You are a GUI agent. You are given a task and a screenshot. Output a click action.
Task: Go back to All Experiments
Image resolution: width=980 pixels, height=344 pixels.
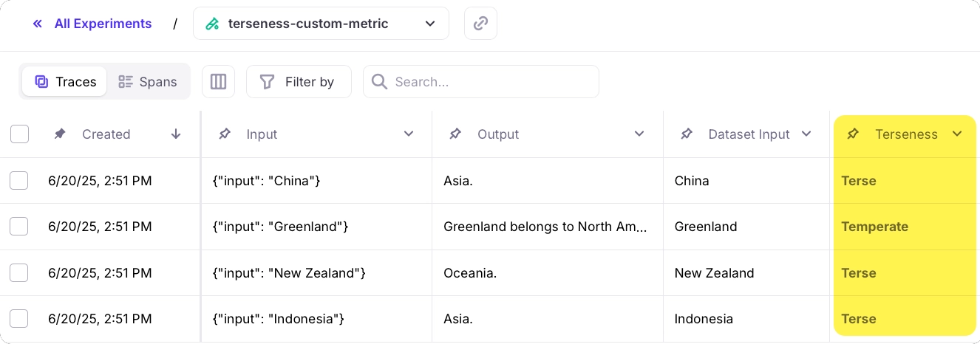tap(103, 24)
